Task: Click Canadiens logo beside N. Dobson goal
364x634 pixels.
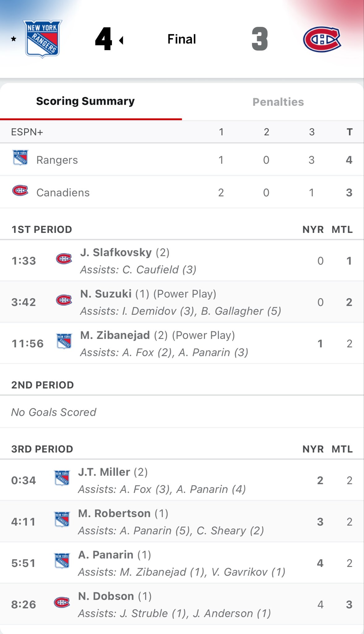Action: point(62,602)
